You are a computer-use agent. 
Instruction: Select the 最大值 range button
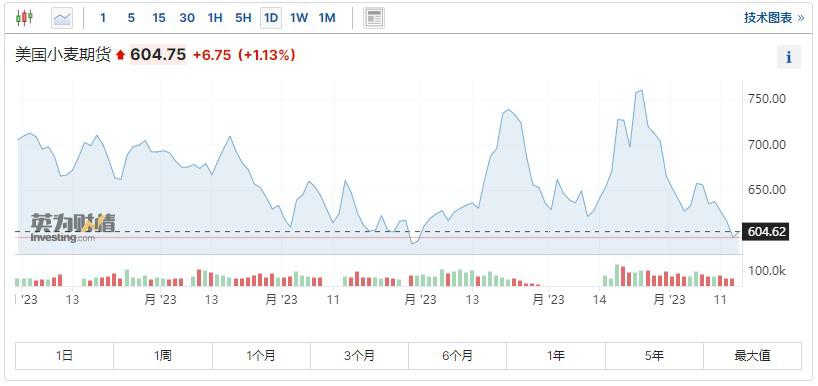coord(752,356)
